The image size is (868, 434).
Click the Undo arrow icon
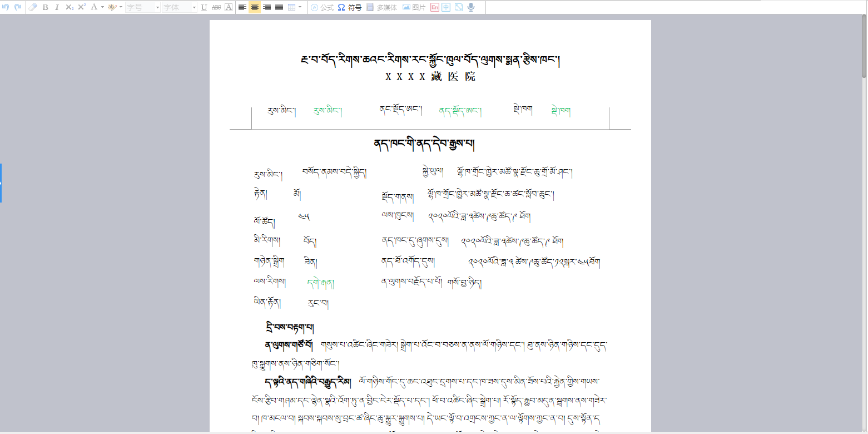pos(6,7)
